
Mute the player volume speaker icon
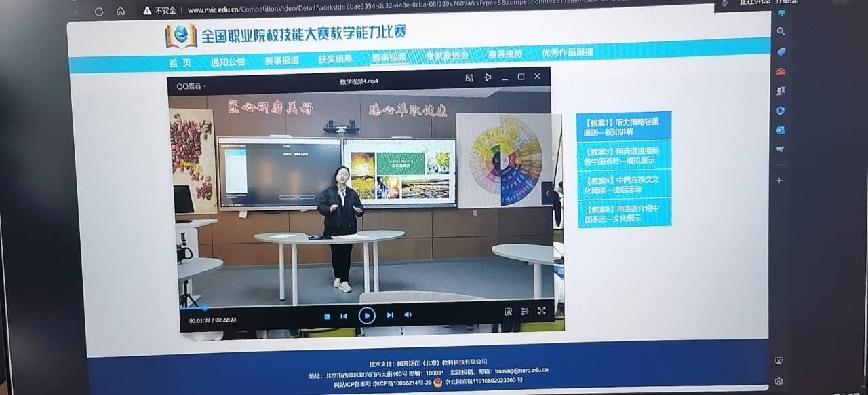(x=408, y=314)
